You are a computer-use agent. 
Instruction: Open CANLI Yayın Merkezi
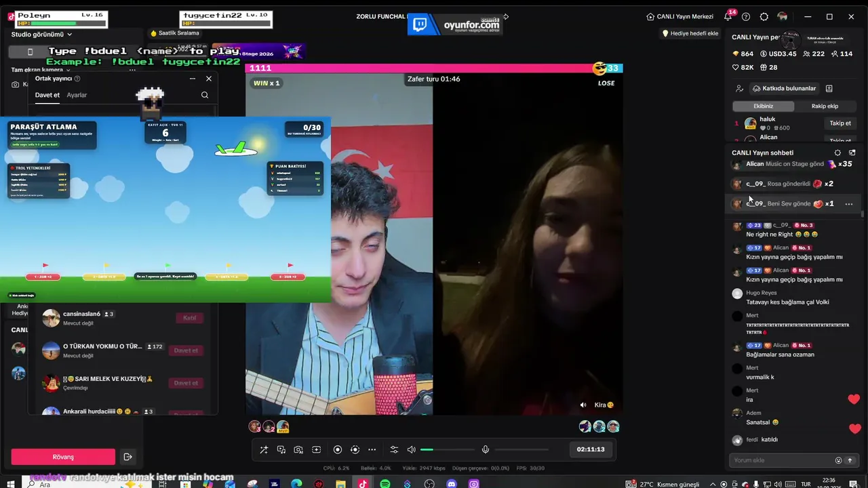[680, 17]
